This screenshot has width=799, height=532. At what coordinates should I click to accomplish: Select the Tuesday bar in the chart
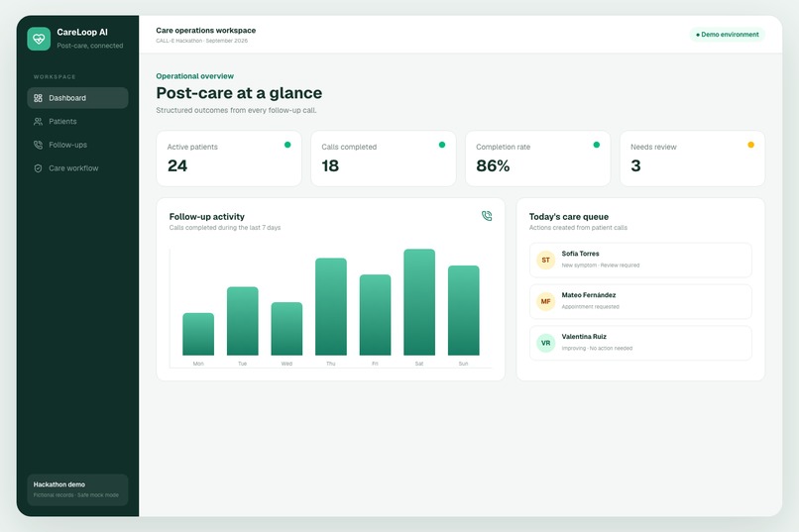click(243, 321)
